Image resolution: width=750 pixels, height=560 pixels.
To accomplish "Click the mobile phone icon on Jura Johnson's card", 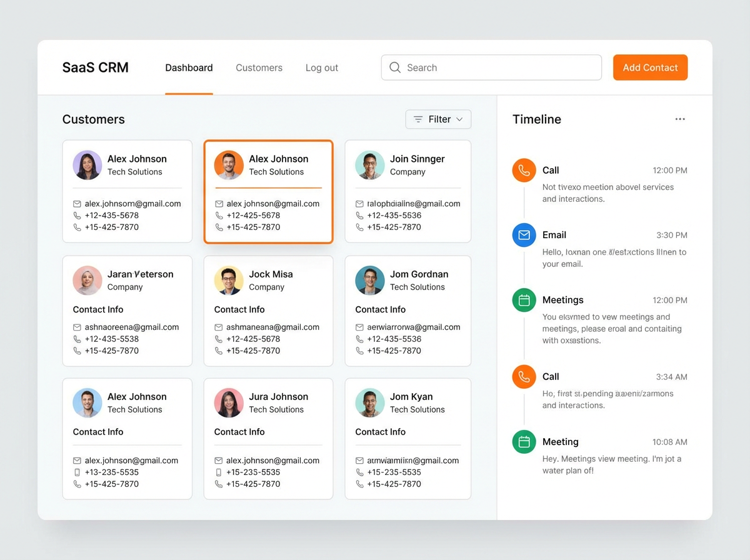I will (219, 472).
